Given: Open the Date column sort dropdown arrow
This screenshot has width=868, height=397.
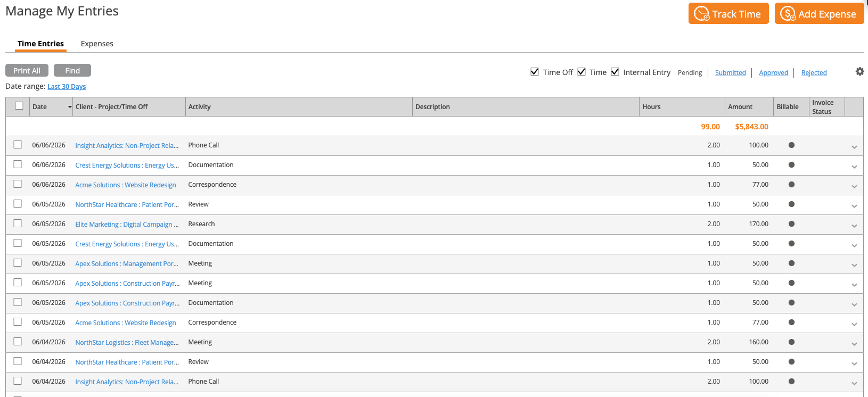Looking at the screenshot, I should (70, 107).
